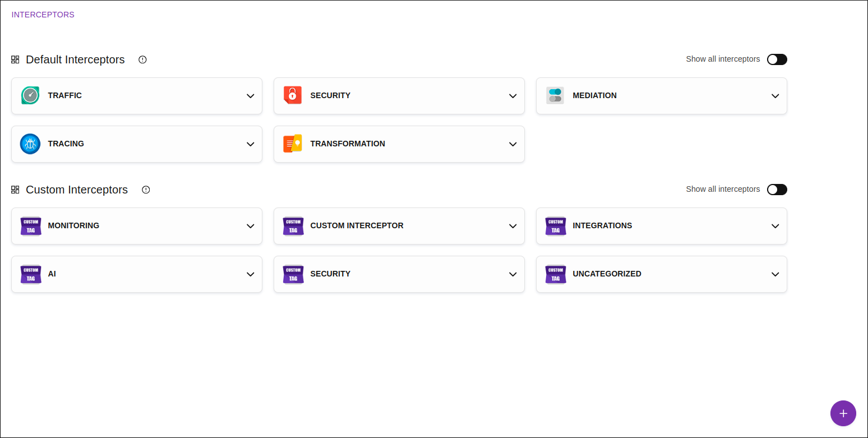Expand the AI category chevron
This screenshot has height=438, width=868.
point(250,274)
